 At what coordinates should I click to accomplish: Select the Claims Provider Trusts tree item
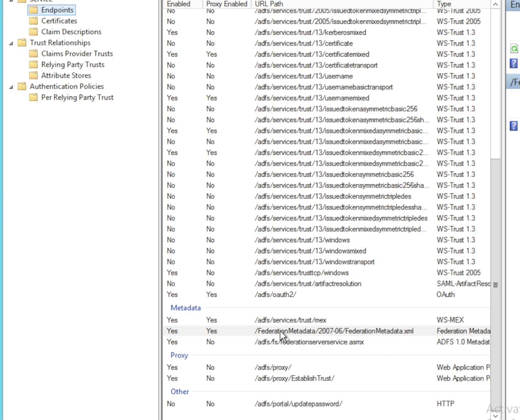point(77,54)
